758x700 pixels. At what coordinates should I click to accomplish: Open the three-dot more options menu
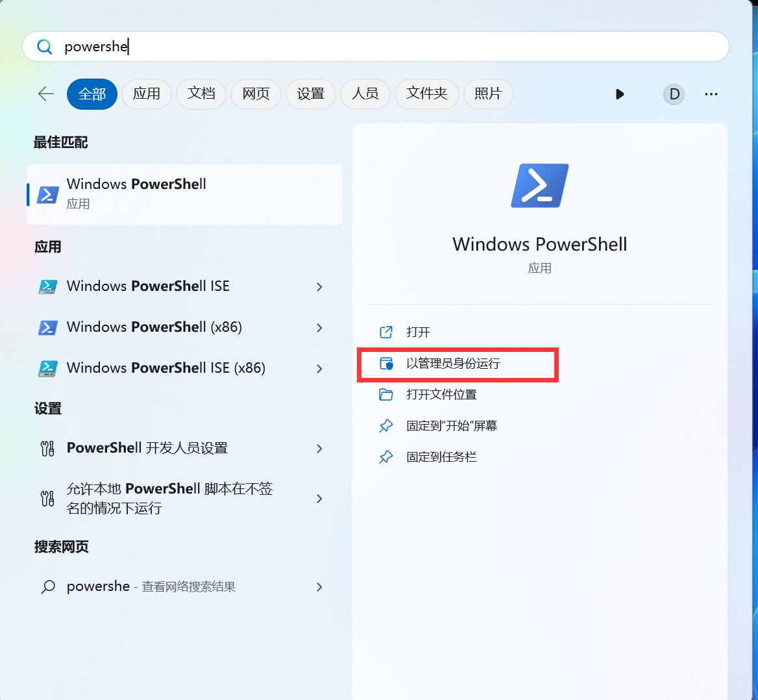pos(711,94)
